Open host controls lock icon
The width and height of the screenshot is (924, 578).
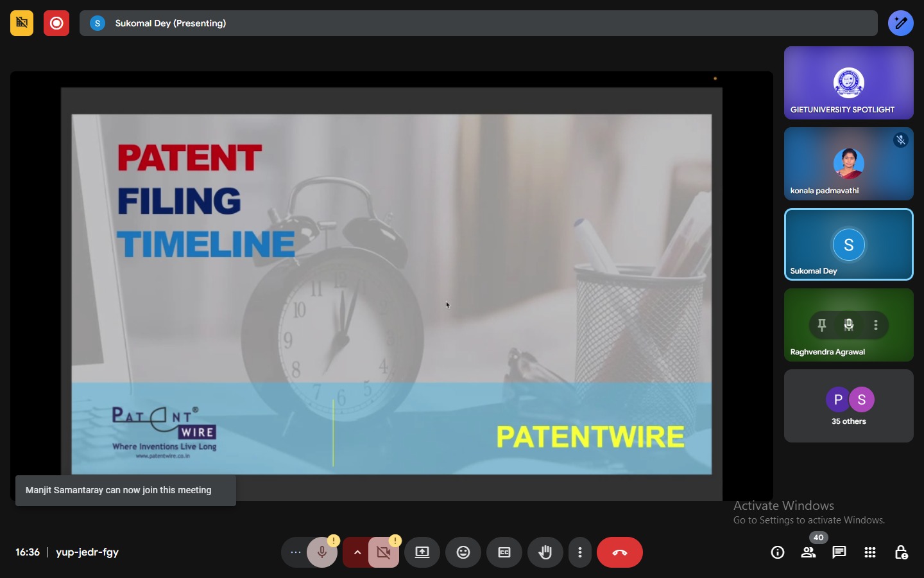tap(901, 552)
